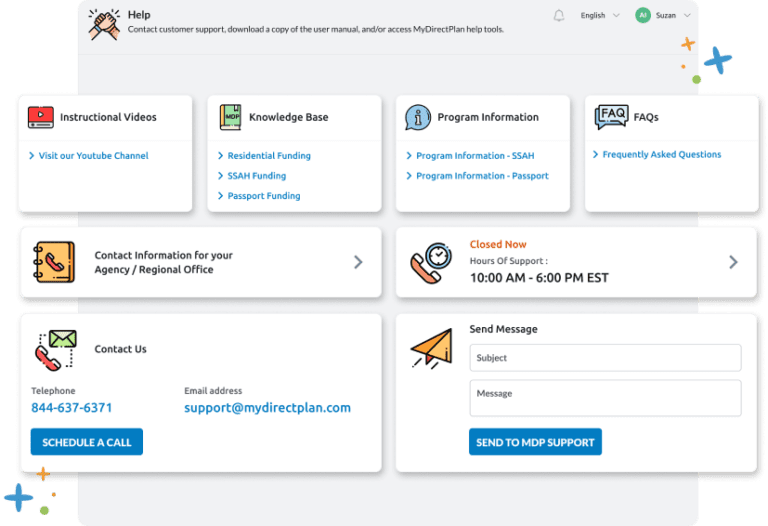Open Visit our Youtube Channel link
Screen dimensions: 768x526
tap(93, 156)
